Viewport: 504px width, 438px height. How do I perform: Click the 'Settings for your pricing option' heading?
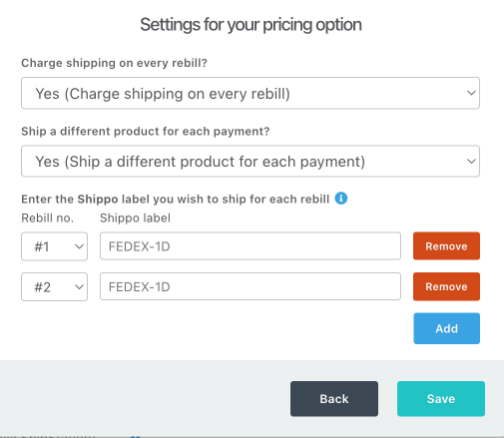251,25
